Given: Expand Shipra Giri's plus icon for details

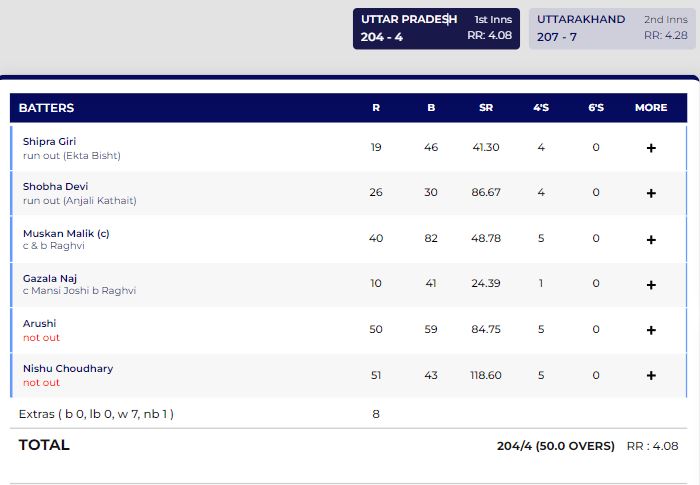Looking at the screenshot, I should pos(651,148).
